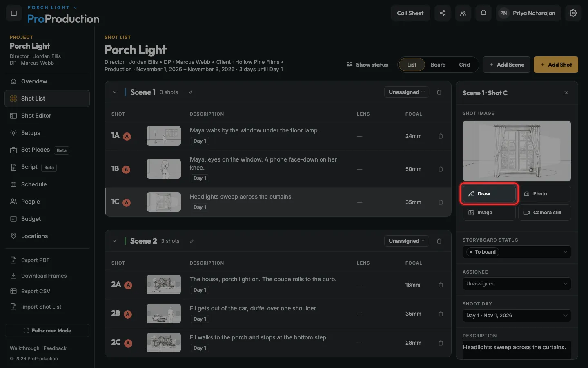Toggle Show status option
The height and width of the screenshot is (368, 588).
coord(367,65)
